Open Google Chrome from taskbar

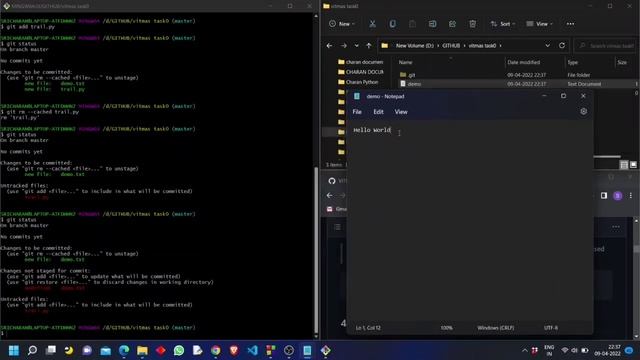pos(216,350)
